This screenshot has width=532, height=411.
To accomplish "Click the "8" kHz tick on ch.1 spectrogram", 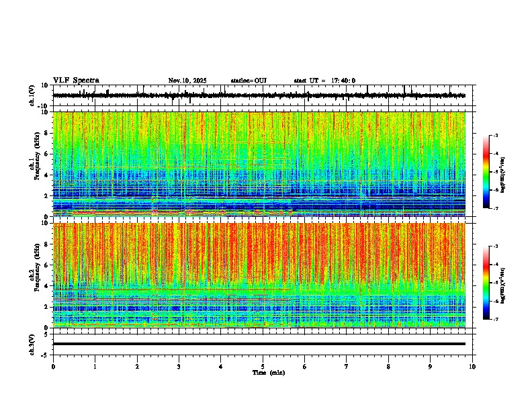I will point(46,133).
